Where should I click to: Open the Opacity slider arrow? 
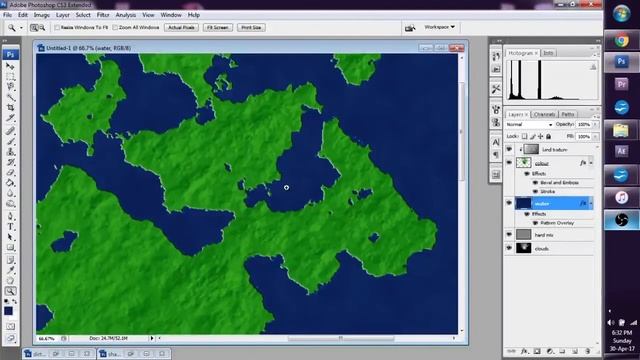coord(595,124)
